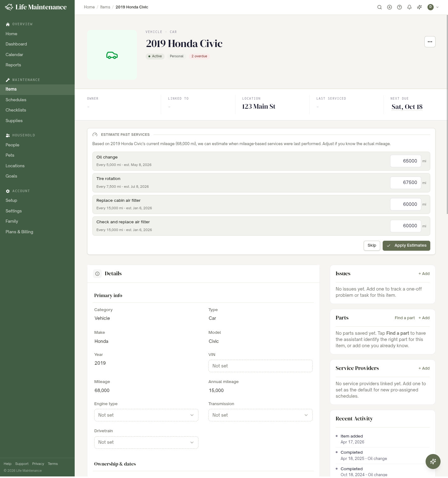Open floating assistant sparkle button
The height and width of the screenshot is (478, 448).
(x=433, y=461)
